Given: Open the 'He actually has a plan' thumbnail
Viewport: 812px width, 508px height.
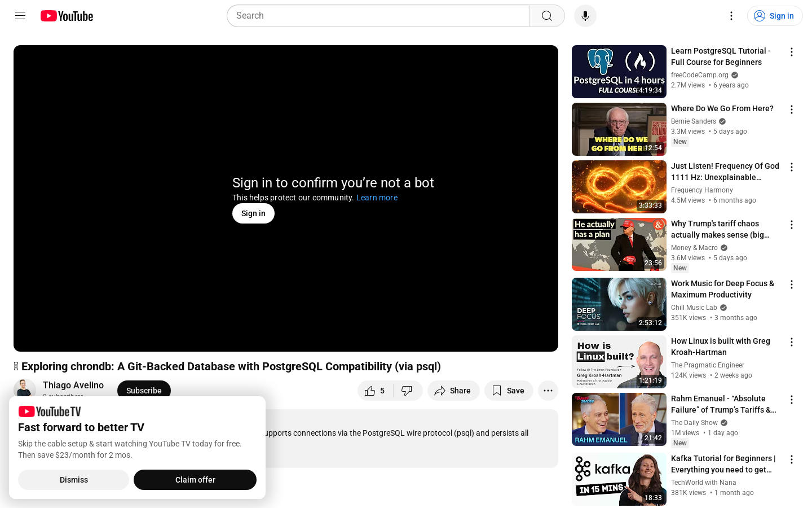Looking at the screenshot, I should click(x=619, y=244).
